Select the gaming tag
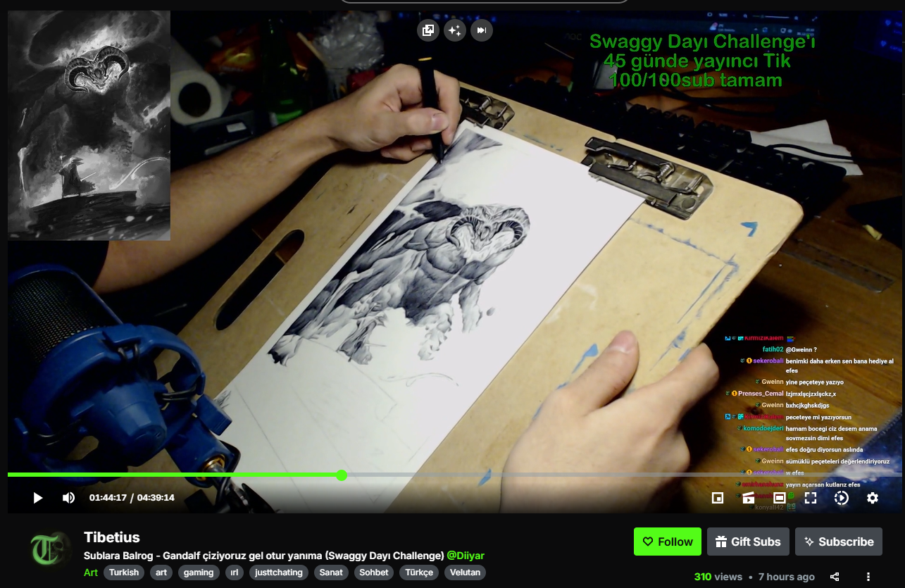Screen dimensions: 905x588 tap(199, 573)
